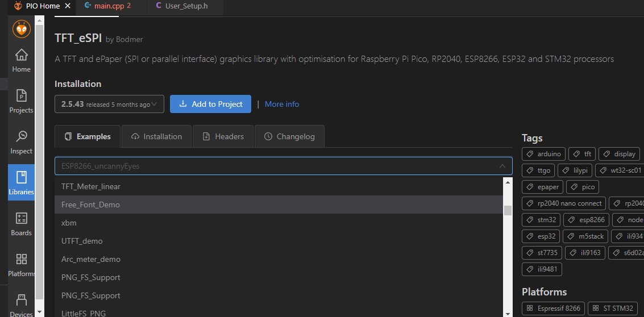Image resolution: width=644 pixels, height=317 pixels.
Task: Click the rp2040 nano connect tag
Action: click(564, 203)
